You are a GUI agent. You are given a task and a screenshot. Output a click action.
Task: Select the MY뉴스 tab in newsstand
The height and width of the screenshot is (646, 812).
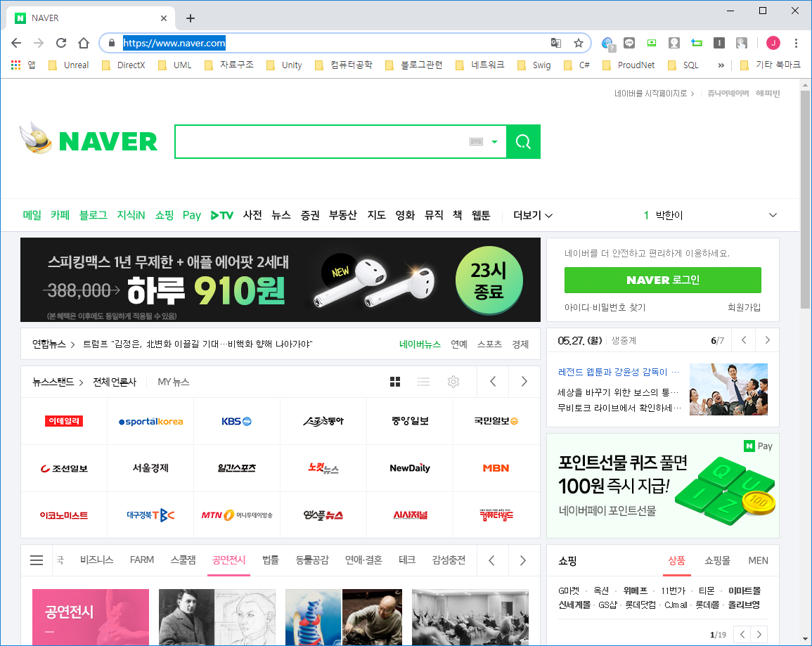pyautogui.click(x=174, y=382)
